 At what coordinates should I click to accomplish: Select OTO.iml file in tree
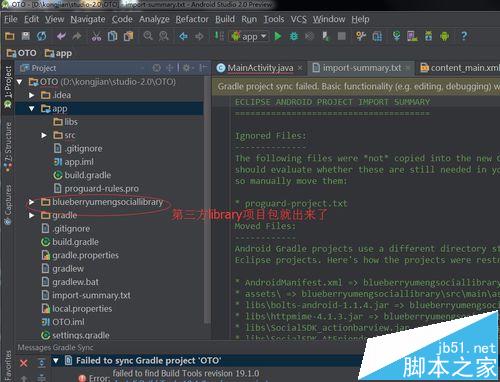(63, 322)
